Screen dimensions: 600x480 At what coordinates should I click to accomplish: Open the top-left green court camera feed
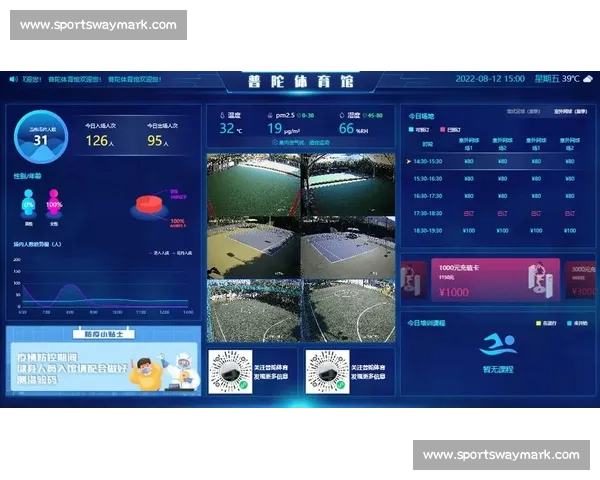(x=253, y=183)
